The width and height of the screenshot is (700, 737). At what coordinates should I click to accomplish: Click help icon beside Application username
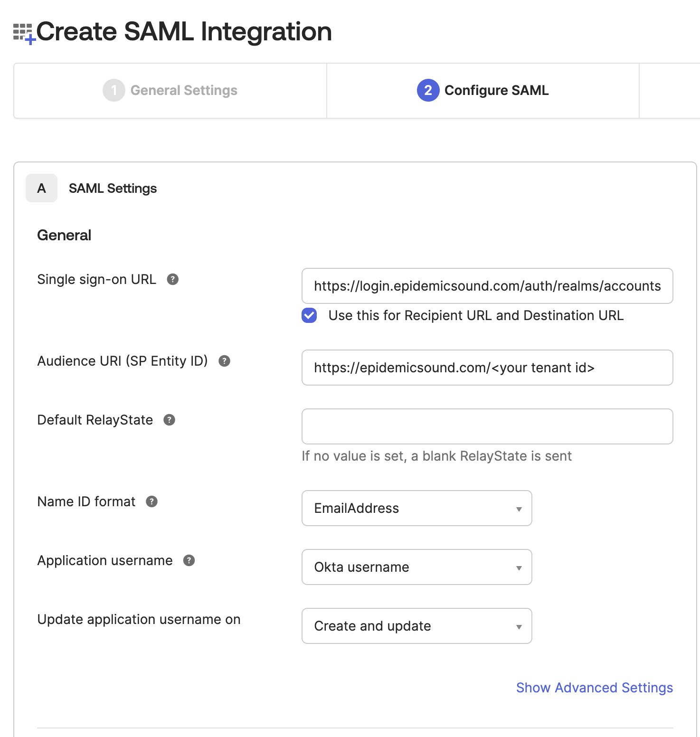[189, 560]
